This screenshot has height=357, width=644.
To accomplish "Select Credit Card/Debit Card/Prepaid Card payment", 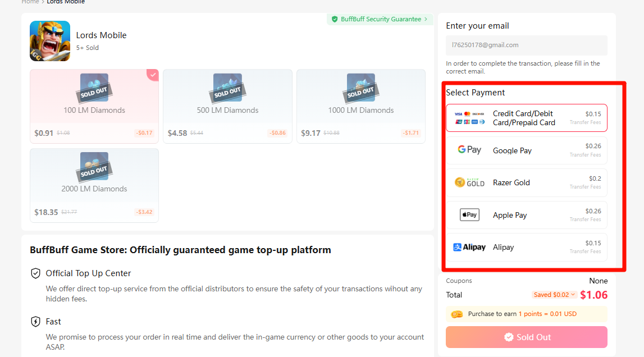I will coord(527,118).
